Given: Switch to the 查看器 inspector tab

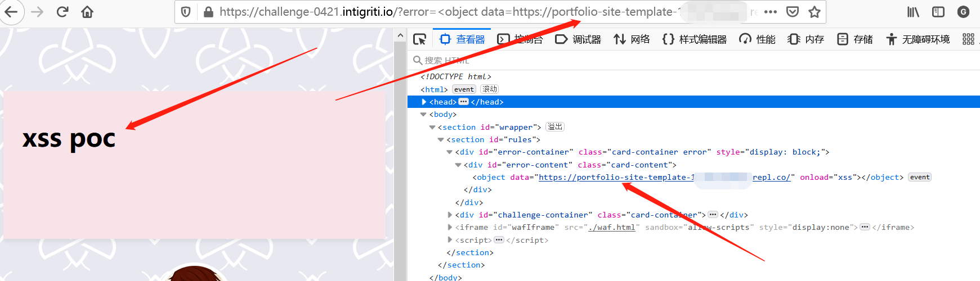Looking at the screenshot, I should pyautogui.click(x=462, y=39).
